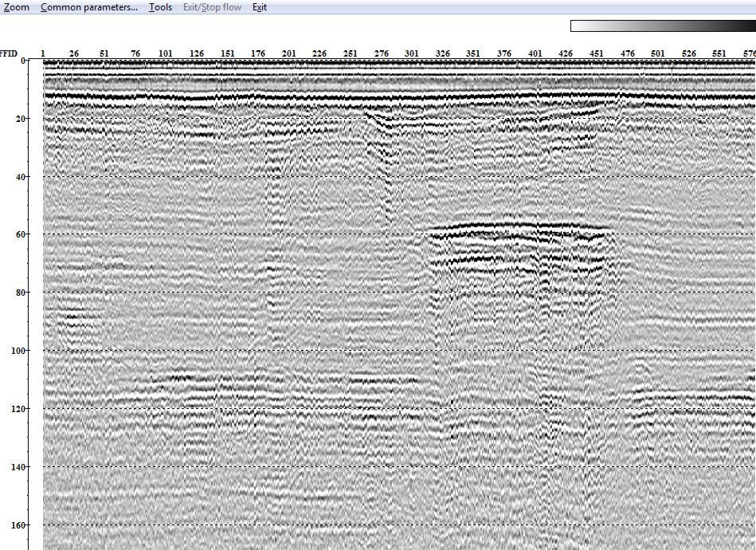Click FFID trace label 101

tap(166, 53)
